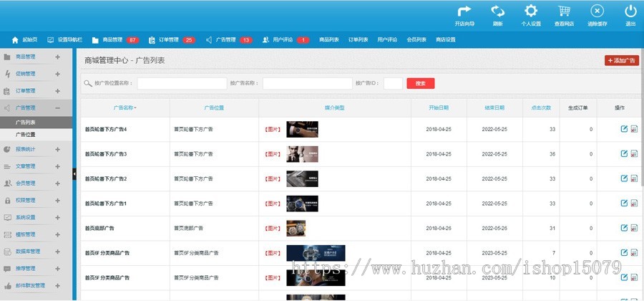Open thumbnail image of 首页底部广告
Screen dimensions: 644x301
coord(296,228)
